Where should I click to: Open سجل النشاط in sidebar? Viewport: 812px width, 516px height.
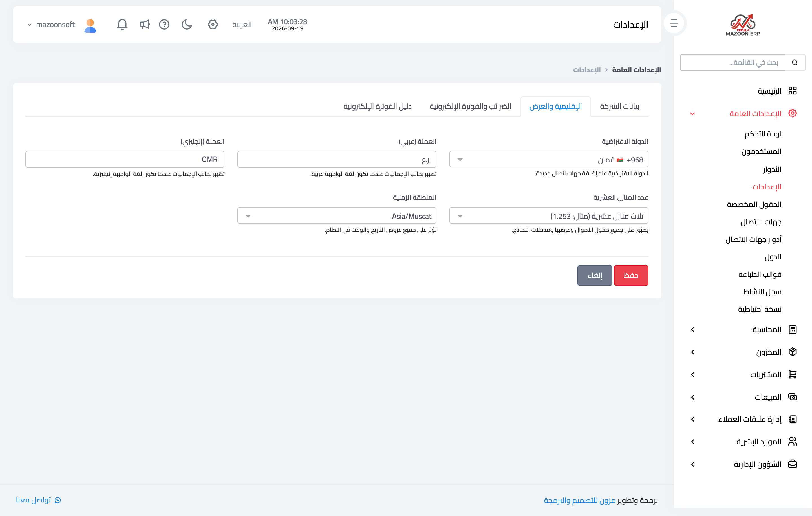coord(762,292)
